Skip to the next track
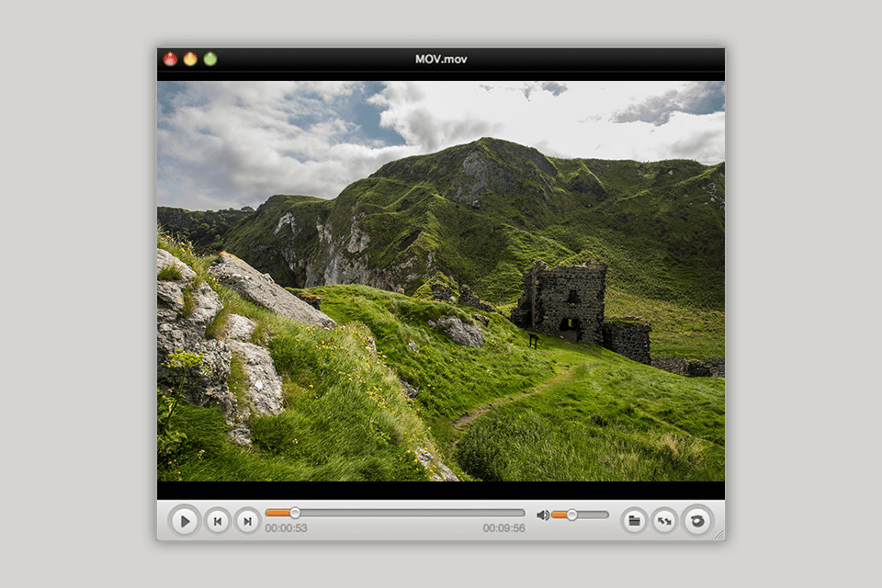 247,521
